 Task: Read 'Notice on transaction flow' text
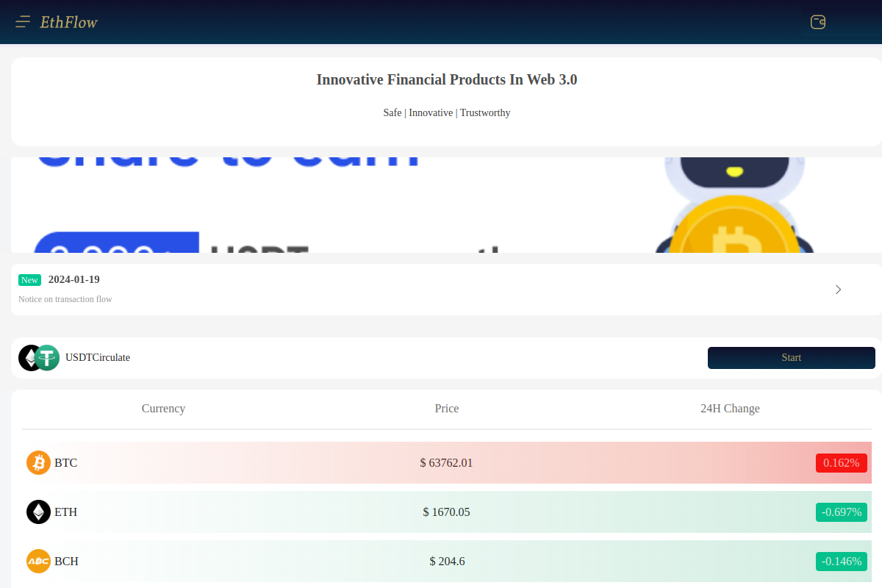(65, 299)
